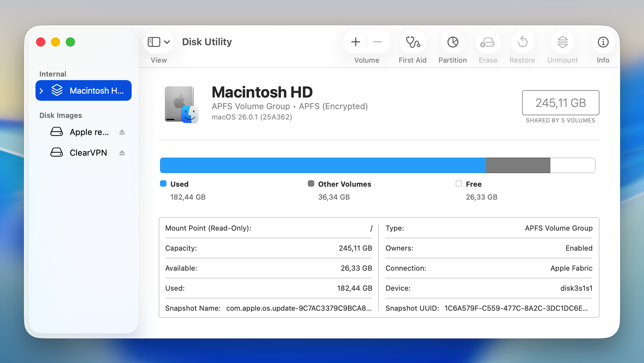Add a volume with the plus button
644x363 pixels.
(356, 42)
